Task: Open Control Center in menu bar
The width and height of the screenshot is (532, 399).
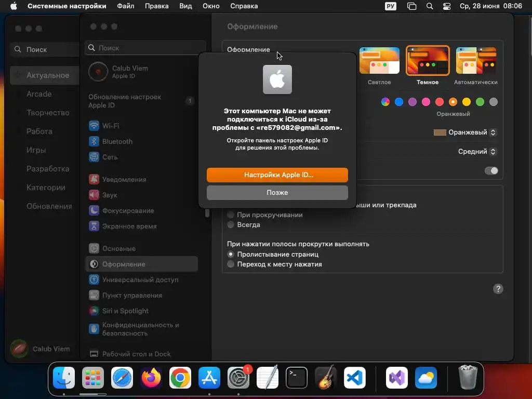Action: (x=447, y=6)
